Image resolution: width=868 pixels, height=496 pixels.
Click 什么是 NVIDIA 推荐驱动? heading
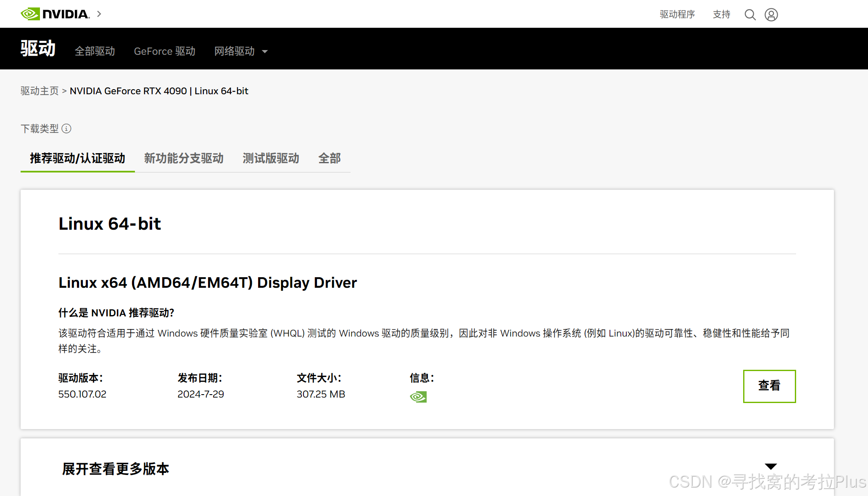click(x=116, y=313)
